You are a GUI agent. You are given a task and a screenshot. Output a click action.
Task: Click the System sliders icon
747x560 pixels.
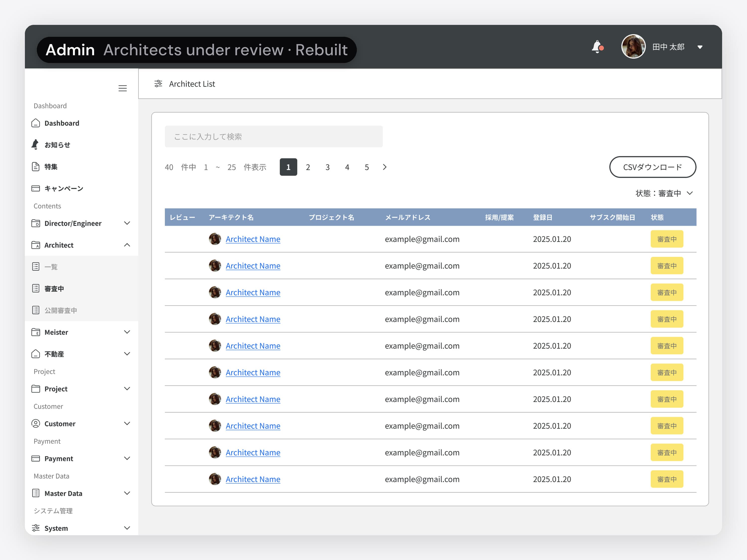pos(35,528)
